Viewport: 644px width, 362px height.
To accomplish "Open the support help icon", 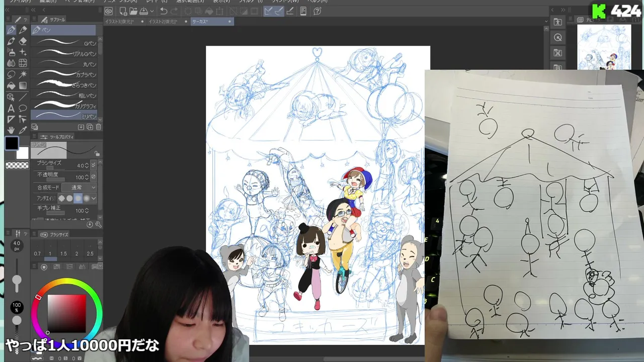I will coord(317,11).
